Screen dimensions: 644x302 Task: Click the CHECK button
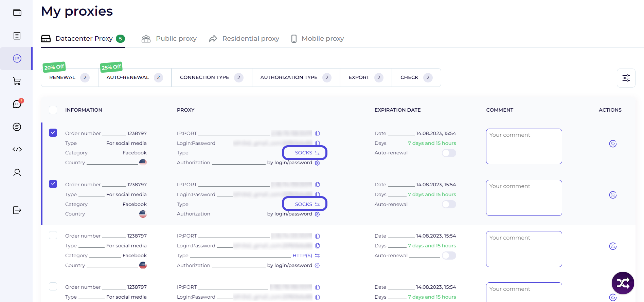416,78
